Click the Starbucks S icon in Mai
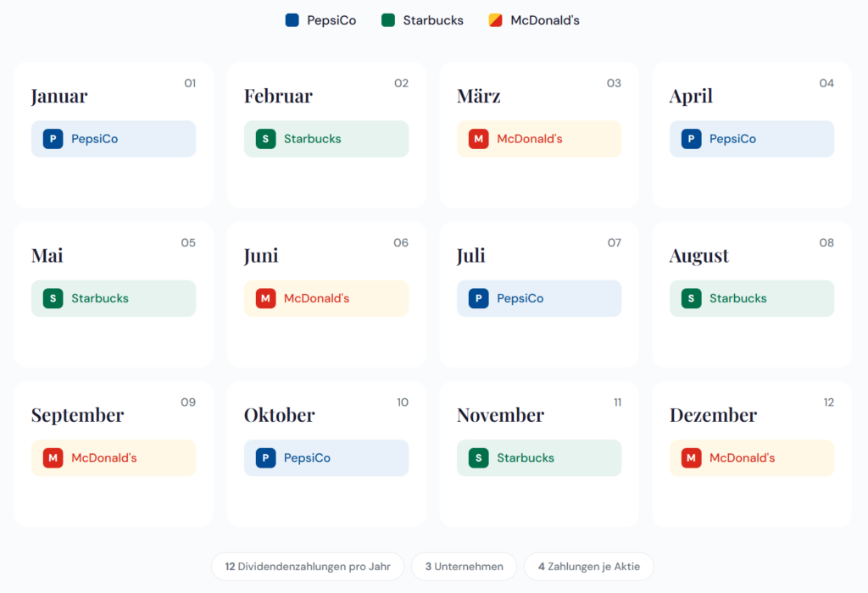868x593 pixels. point(53,298)
